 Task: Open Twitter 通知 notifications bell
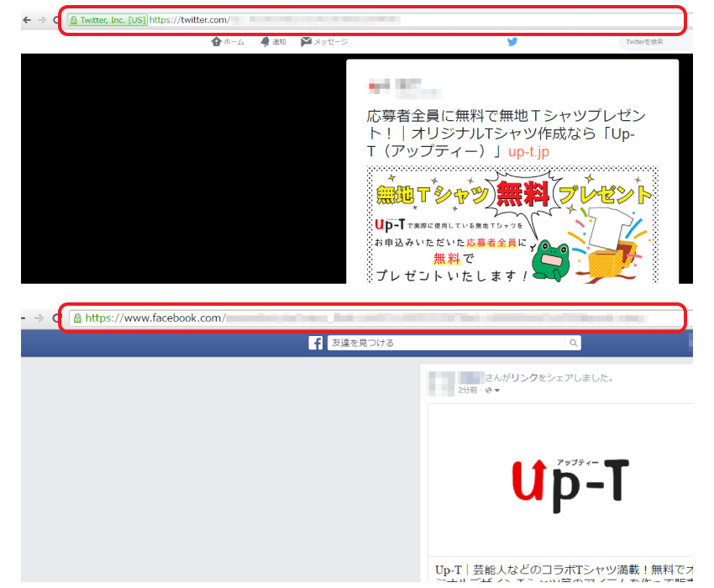pos(265,42)
